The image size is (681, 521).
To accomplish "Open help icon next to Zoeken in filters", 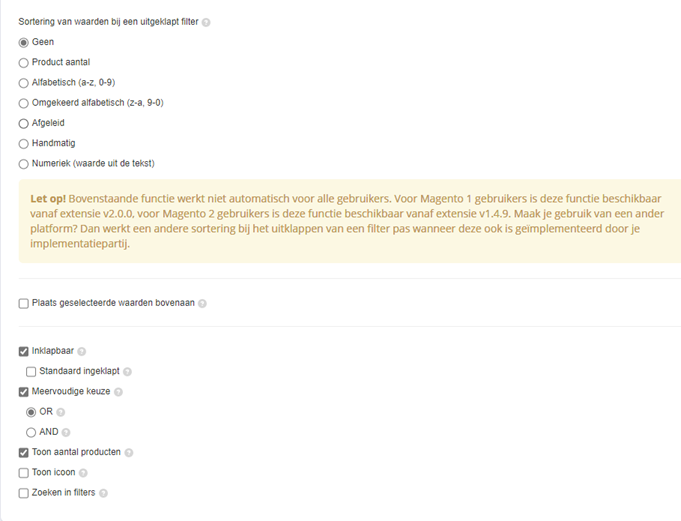I will [103, 494].
